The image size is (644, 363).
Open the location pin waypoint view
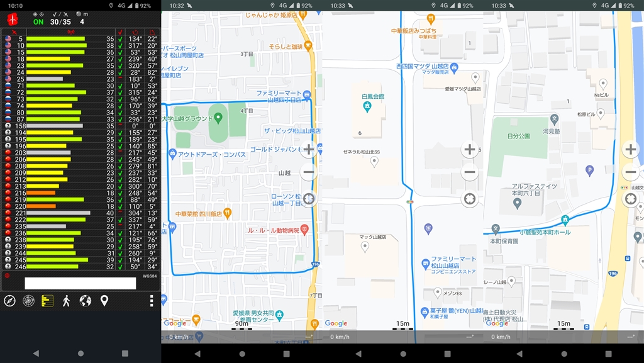point(104,301)
